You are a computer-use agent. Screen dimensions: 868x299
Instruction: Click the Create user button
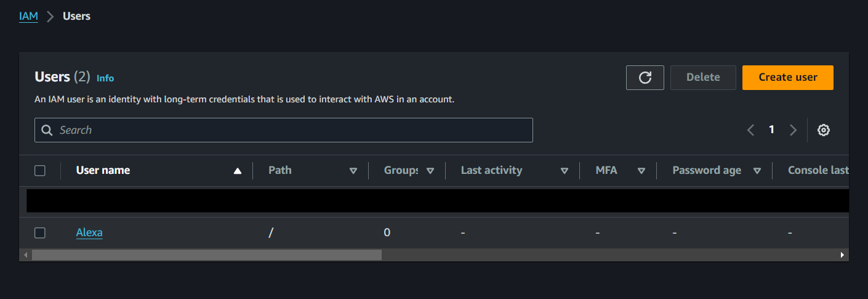pyautogui.click(x=787, y=78)
